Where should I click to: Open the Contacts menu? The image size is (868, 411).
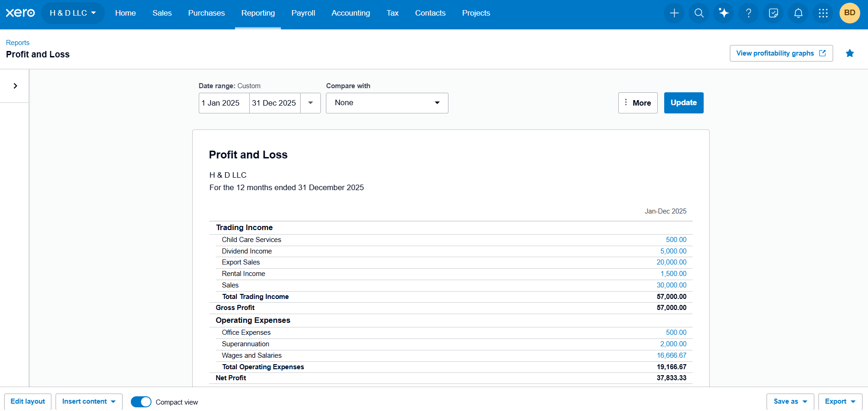tap(430, 13)
